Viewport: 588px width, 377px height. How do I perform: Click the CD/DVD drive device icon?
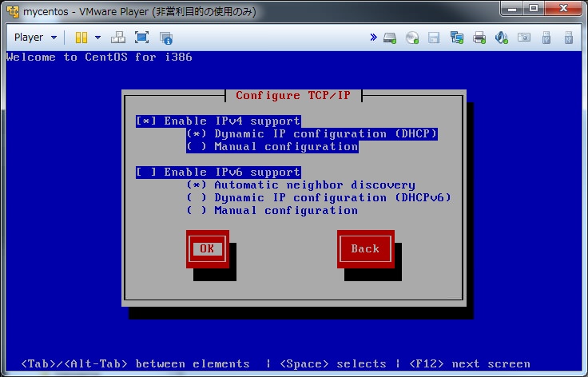point(412,38)
